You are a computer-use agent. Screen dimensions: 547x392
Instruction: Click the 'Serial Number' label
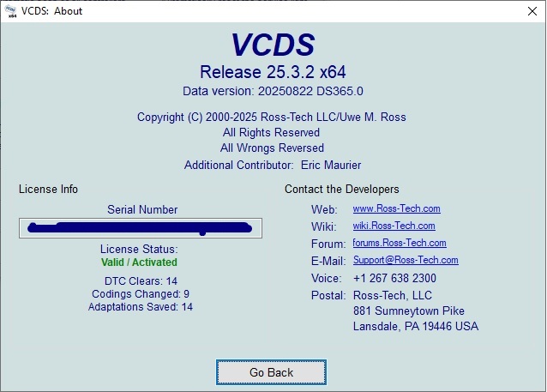(142, 209)
